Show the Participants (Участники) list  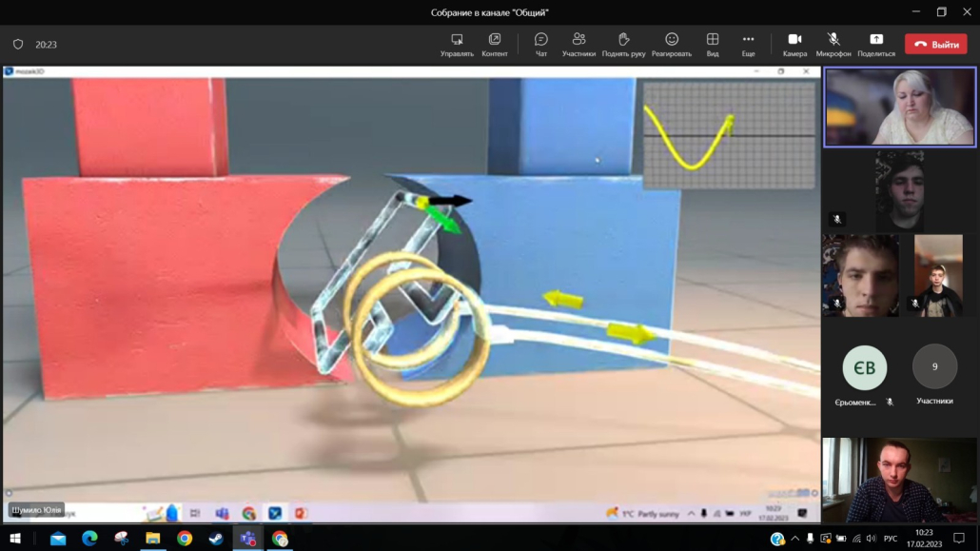point(578,44)
